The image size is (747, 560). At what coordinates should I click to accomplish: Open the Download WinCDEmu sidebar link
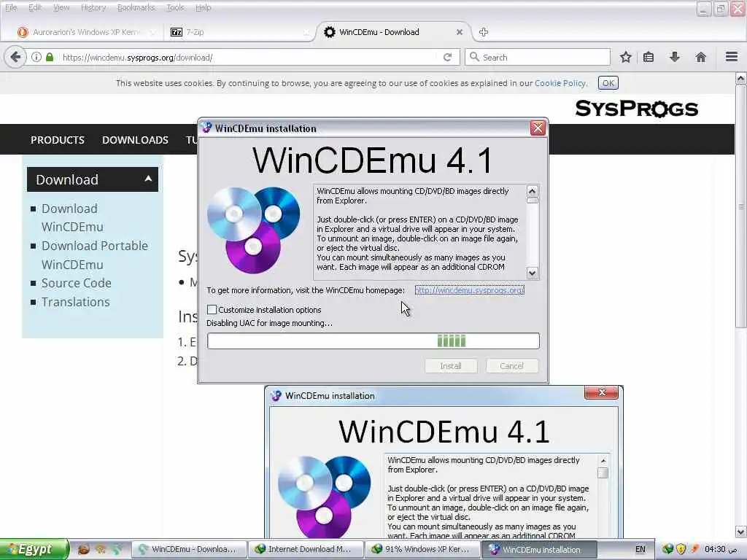tap(72, 217)
